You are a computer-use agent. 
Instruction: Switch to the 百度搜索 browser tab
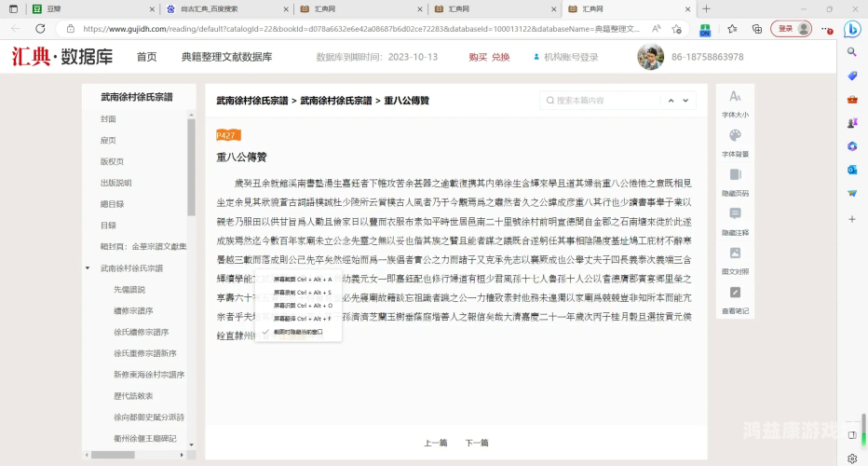coord(227,9)
